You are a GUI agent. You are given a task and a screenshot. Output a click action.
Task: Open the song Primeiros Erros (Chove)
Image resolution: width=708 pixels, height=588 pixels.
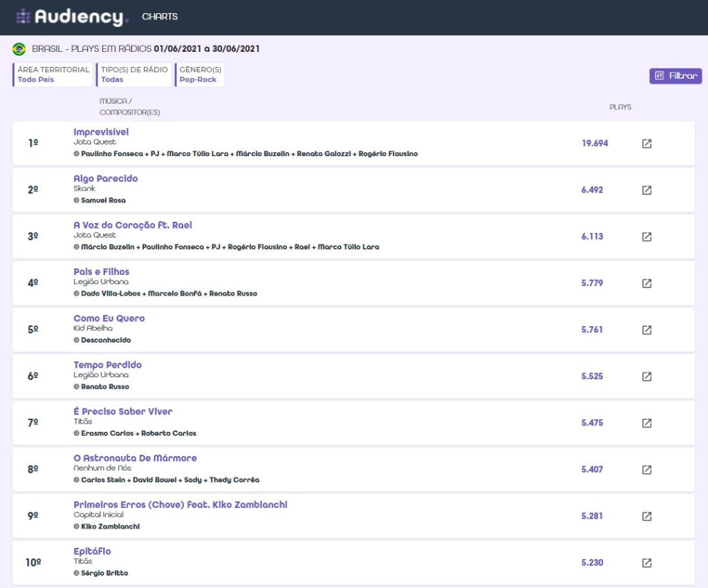180,504
